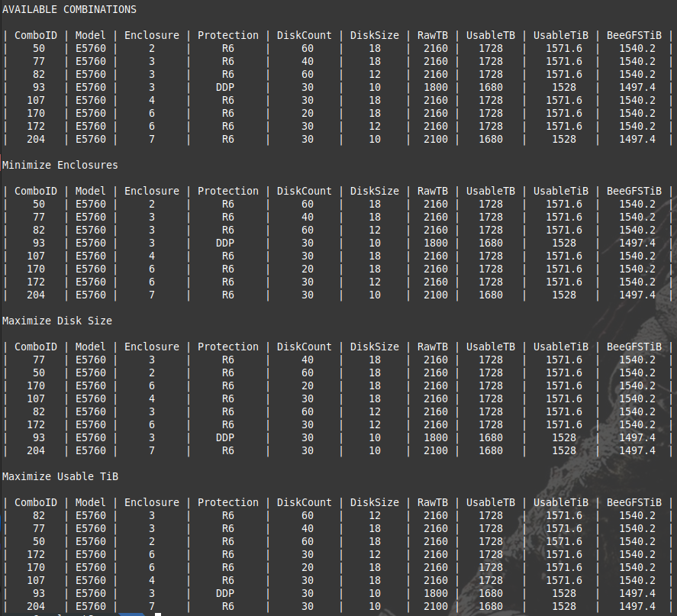
Task: Select DDP in the Available Combinations table
Action: click(x=225, y=88)
